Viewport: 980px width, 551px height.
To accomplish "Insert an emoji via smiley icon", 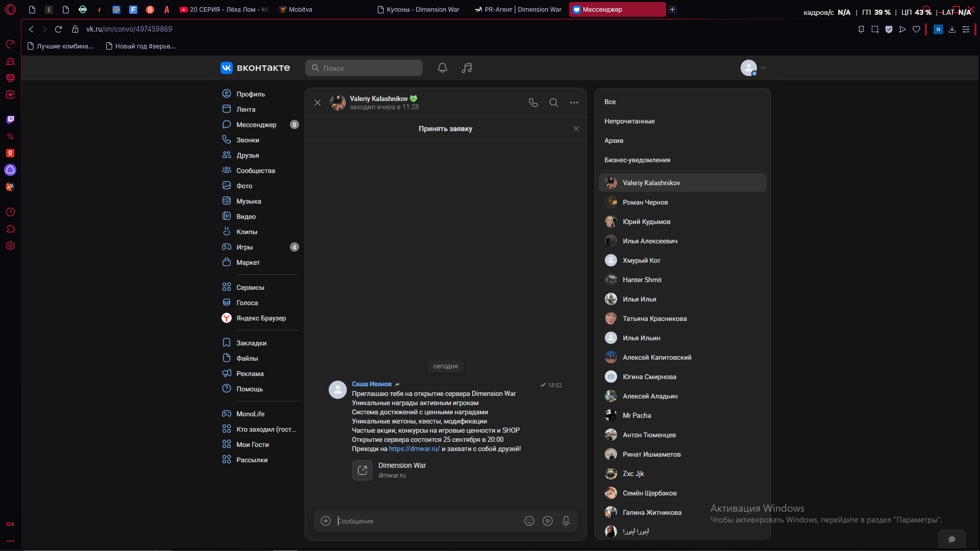I will pyautogui.click(x=529, y=521).
